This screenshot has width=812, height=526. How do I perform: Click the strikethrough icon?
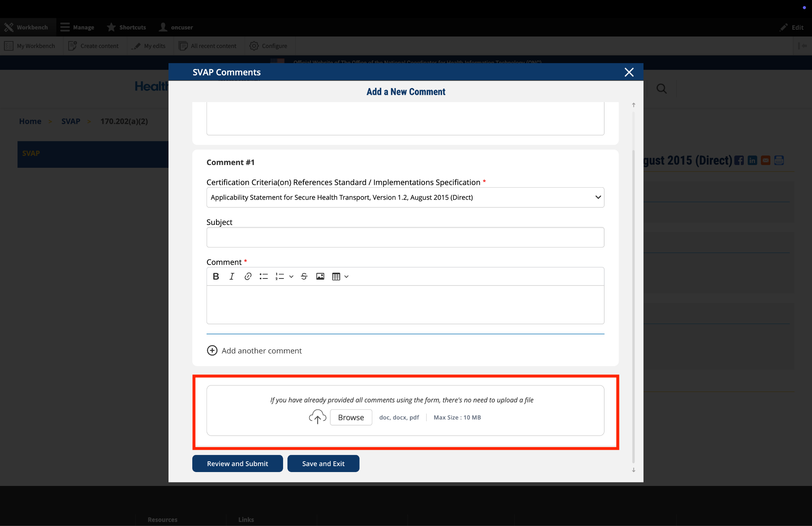tap(304, 276)
